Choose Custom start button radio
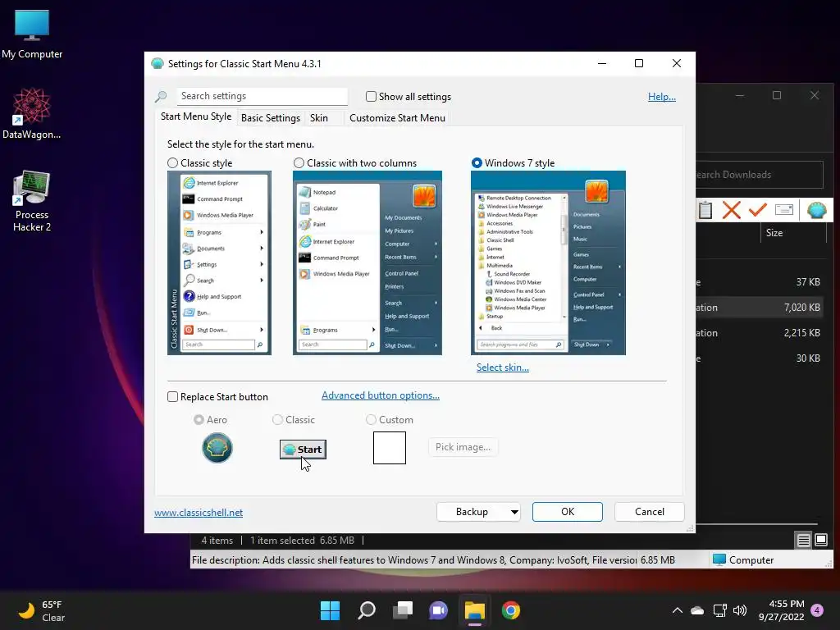The width and height of the screenshot is (840, 630). click(371, 419)
